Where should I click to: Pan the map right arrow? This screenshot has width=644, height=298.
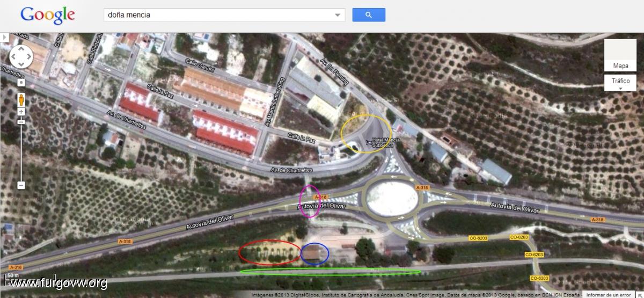pos(30,56)
